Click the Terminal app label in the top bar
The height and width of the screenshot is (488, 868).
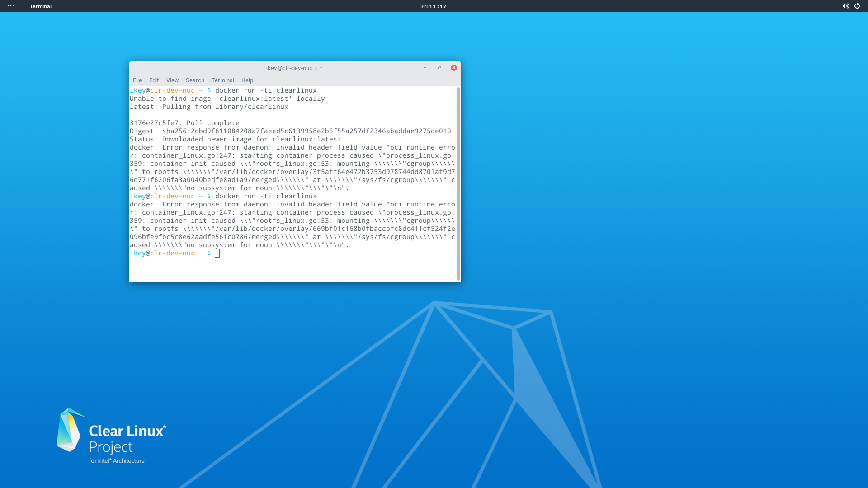[41, 6]
